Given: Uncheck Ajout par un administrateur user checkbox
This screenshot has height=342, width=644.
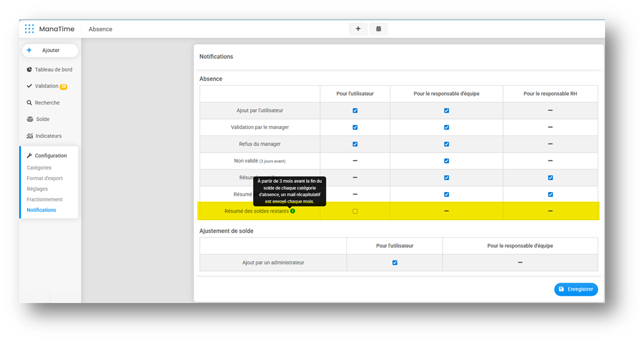Looking at the screenshot, I should click(395, 262).
